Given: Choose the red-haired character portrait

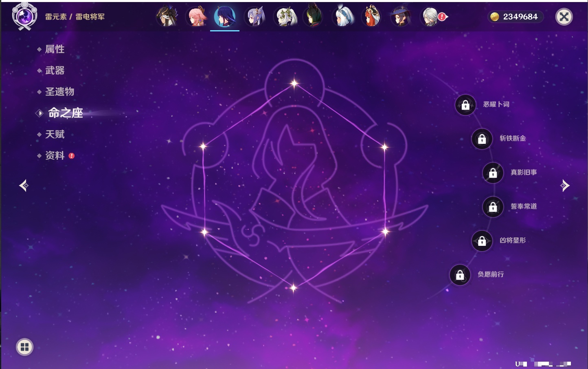Looking at the screenshot, I should click(x=371, y=17).
